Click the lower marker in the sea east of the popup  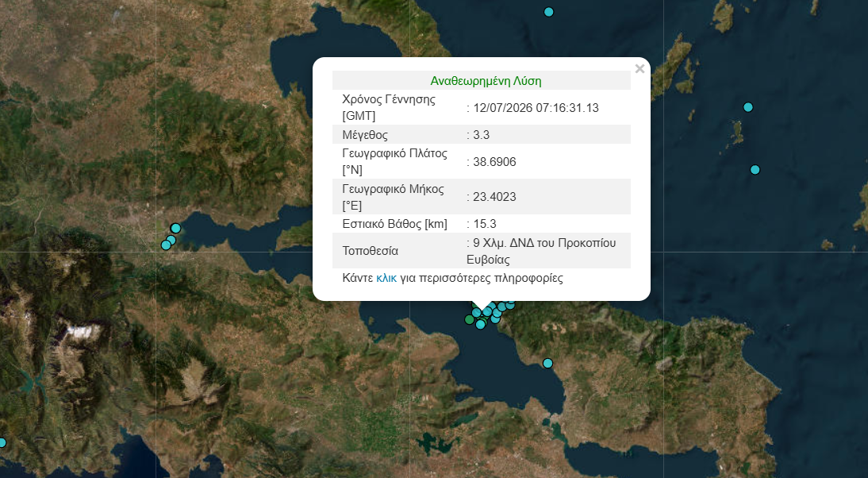755,169
